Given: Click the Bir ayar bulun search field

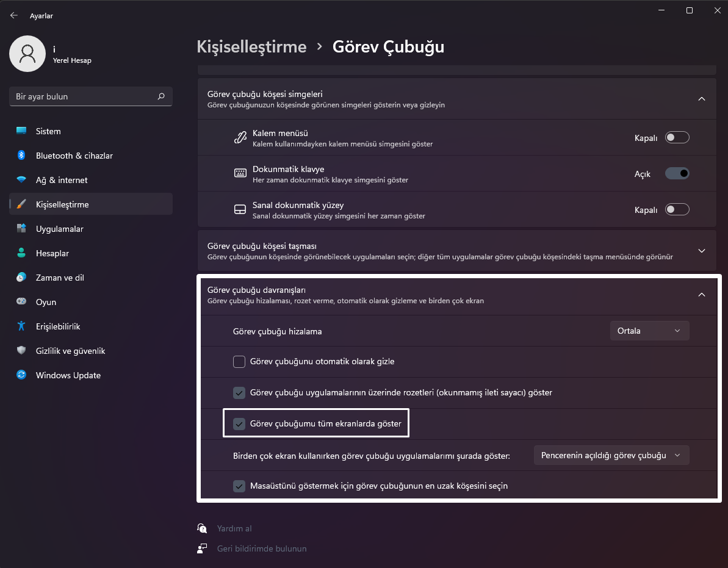Looking at the screenshot, I should point(82,96).
